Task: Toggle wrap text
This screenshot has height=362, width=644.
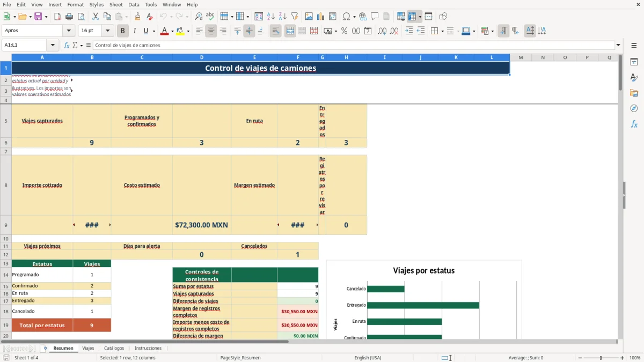Action: [276, 31]
